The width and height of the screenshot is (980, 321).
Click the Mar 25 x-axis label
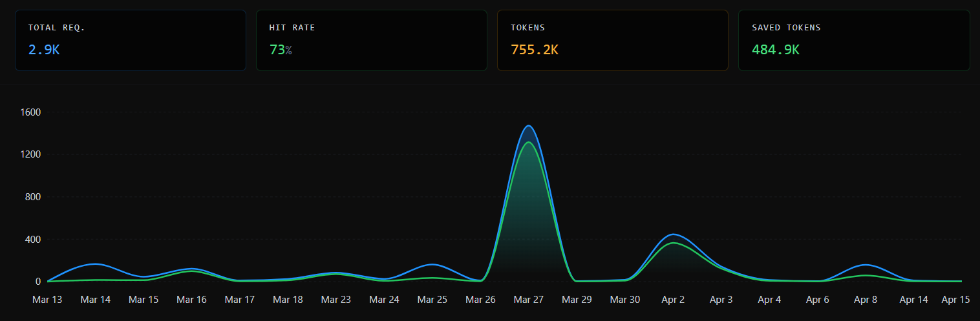(432, 300)
